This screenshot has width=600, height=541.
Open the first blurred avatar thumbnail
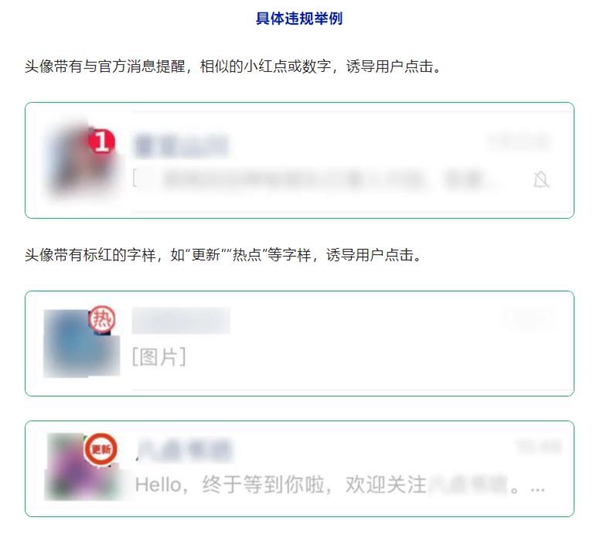click(x=82, y=159)
